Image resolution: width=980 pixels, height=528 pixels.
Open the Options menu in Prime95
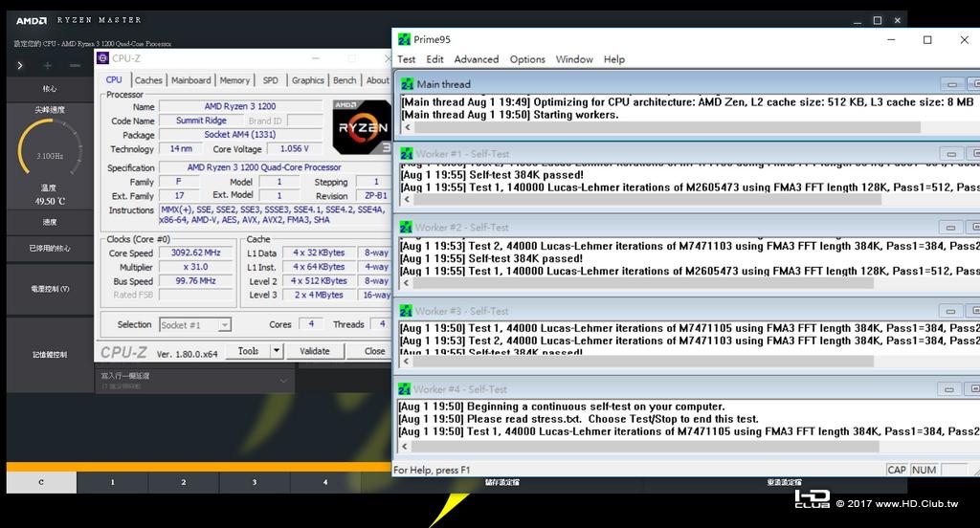tap(527, 59)
